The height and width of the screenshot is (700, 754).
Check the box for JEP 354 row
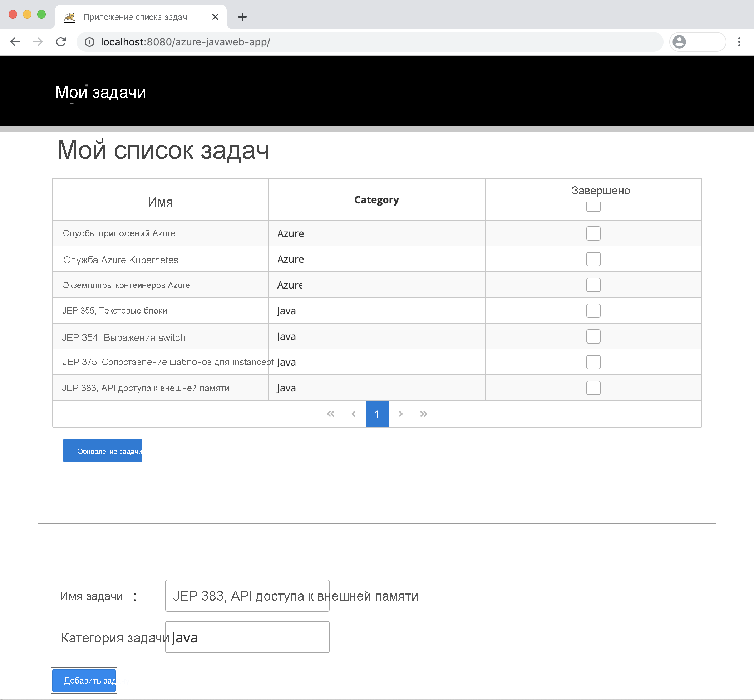[x=593, y=336]
